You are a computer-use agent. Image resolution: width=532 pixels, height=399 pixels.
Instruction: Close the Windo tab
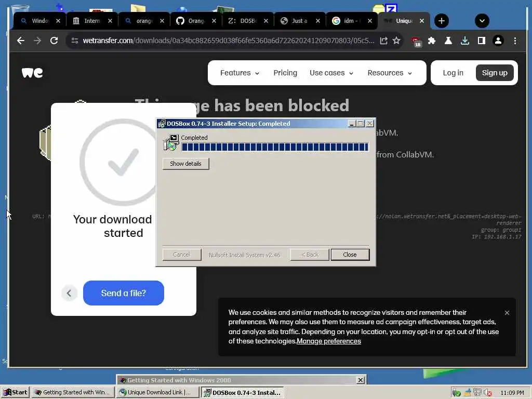pyautogui.click(x=58, y=21)
